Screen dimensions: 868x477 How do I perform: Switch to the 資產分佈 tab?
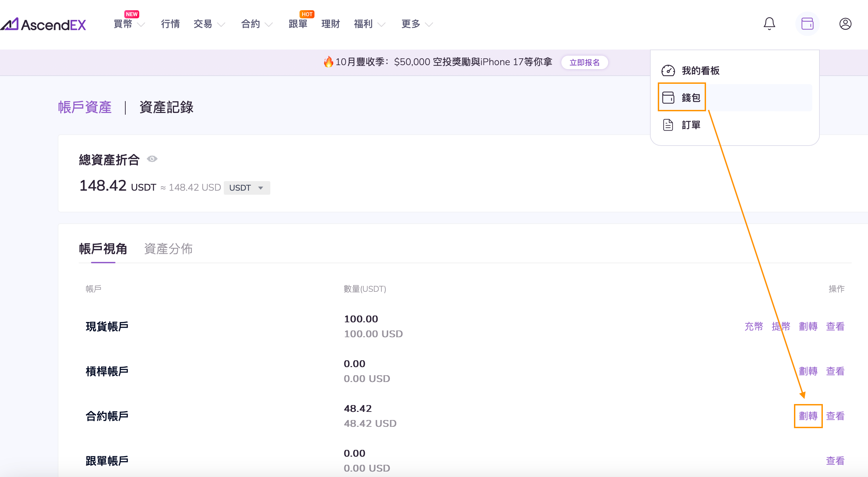168,249
